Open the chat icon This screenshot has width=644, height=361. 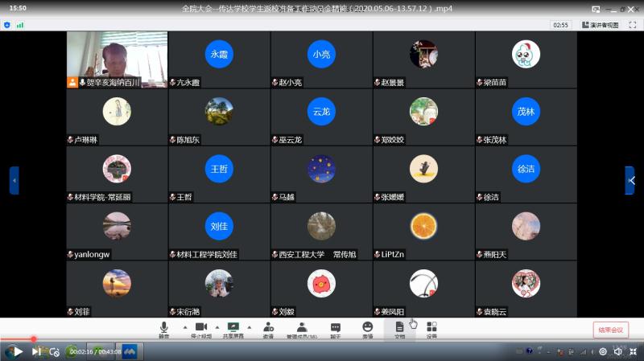click(336, 329)
